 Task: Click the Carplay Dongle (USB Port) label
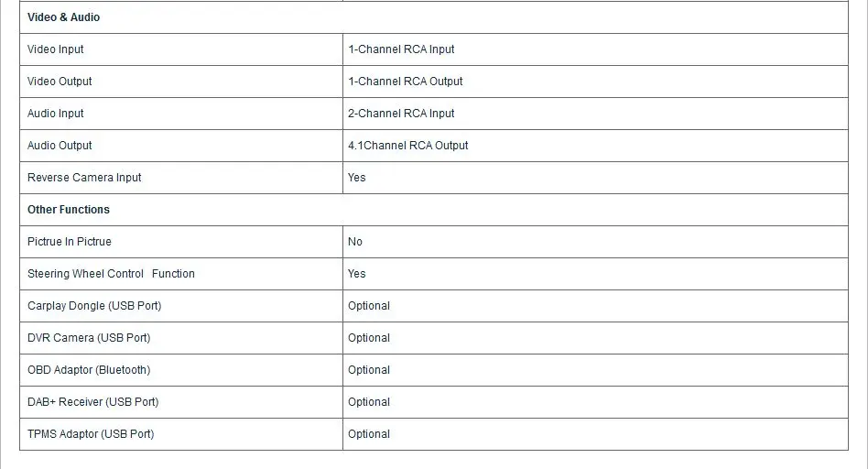[x=94, y=306]
